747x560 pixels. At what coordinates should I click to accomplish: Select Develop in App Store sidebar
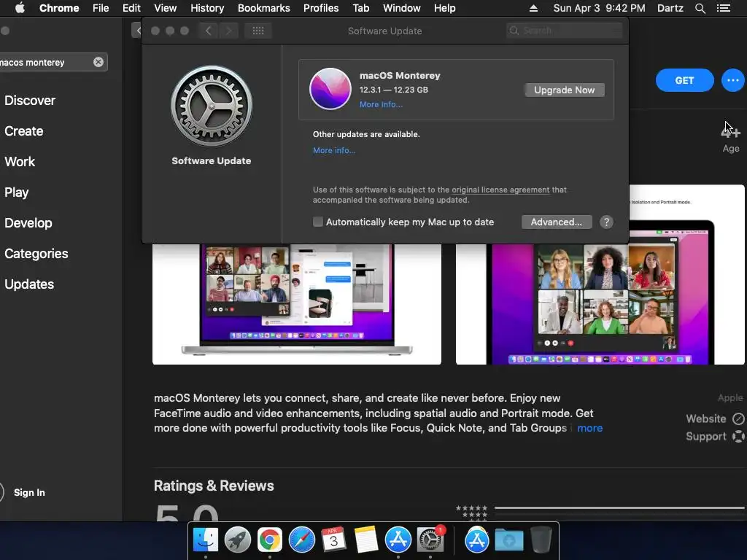click(28, 223)
